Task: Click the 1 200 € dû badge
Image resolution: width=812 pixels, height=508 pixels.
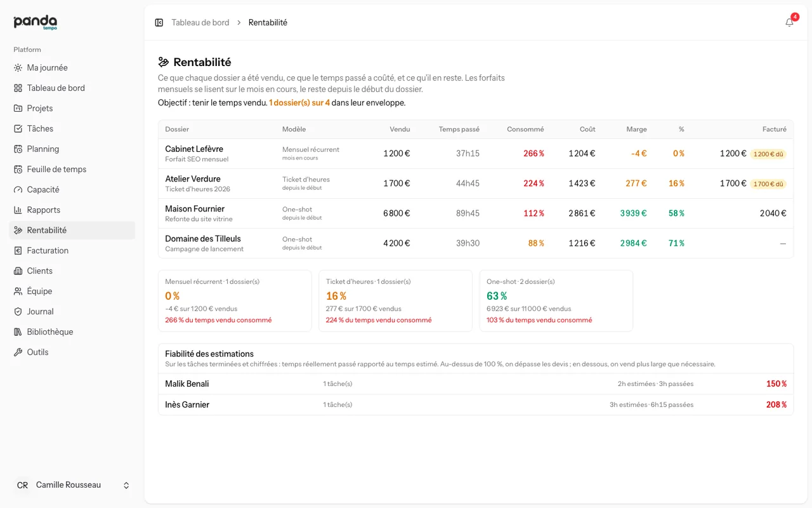Action: tap(768, 154)
